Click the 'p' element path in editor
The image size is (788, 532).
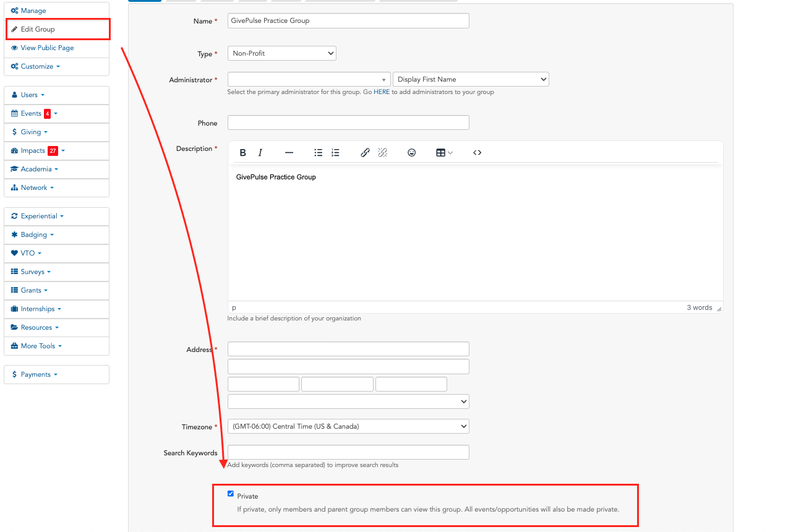pos(234,307)
